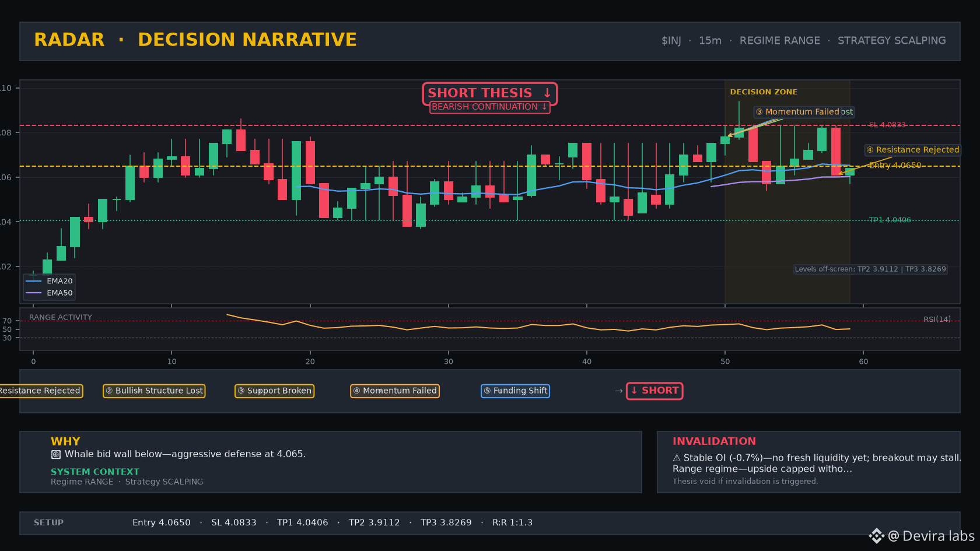Click the WHY heading

coord(65,441)
